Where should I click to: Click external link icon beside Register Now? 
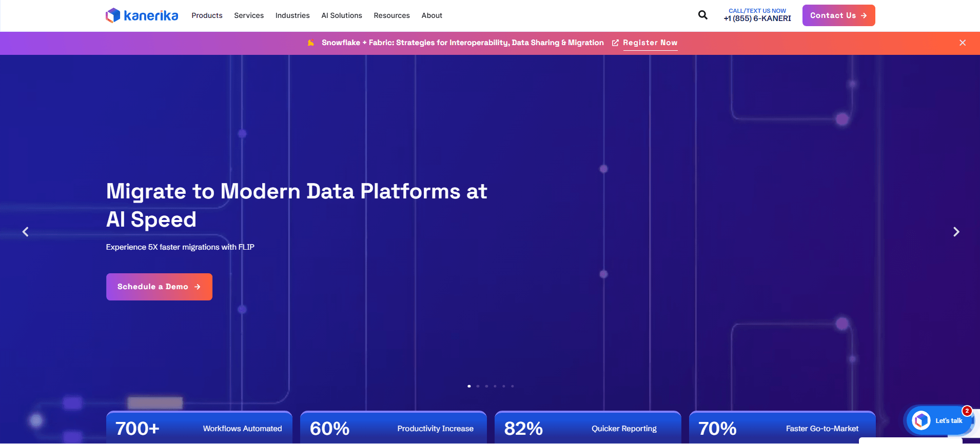point(615,43)
